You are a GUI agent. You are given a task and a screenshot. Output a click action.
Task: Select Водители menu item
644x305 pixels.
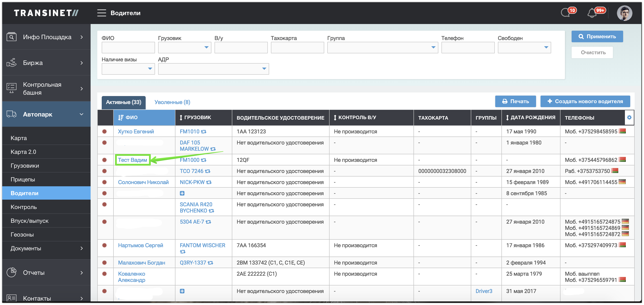(x=46, y=193)
